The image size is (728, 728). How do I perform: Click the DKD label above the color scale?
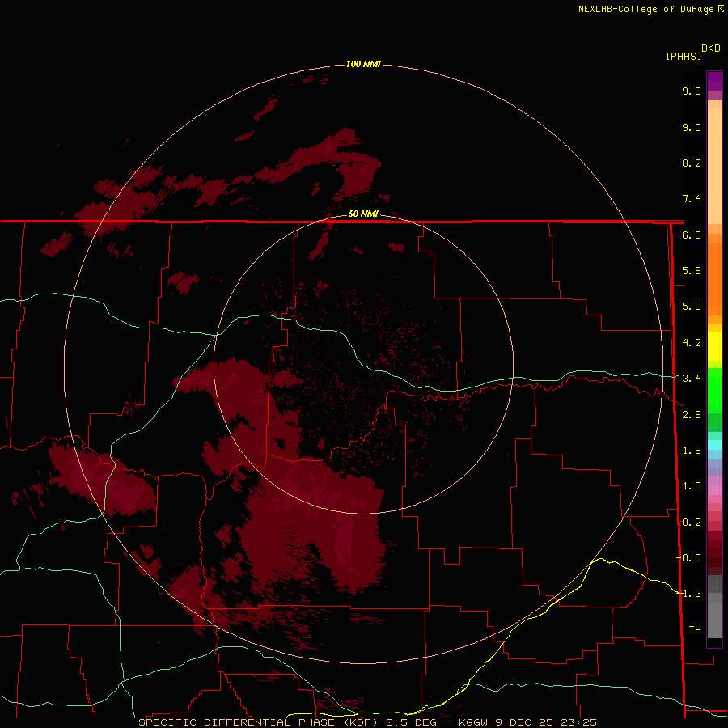tap(711, 49)
